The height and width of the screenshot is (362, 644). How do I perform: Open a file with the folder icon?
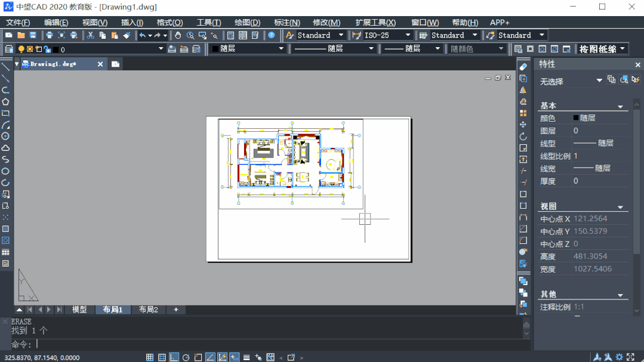[21, 35]
